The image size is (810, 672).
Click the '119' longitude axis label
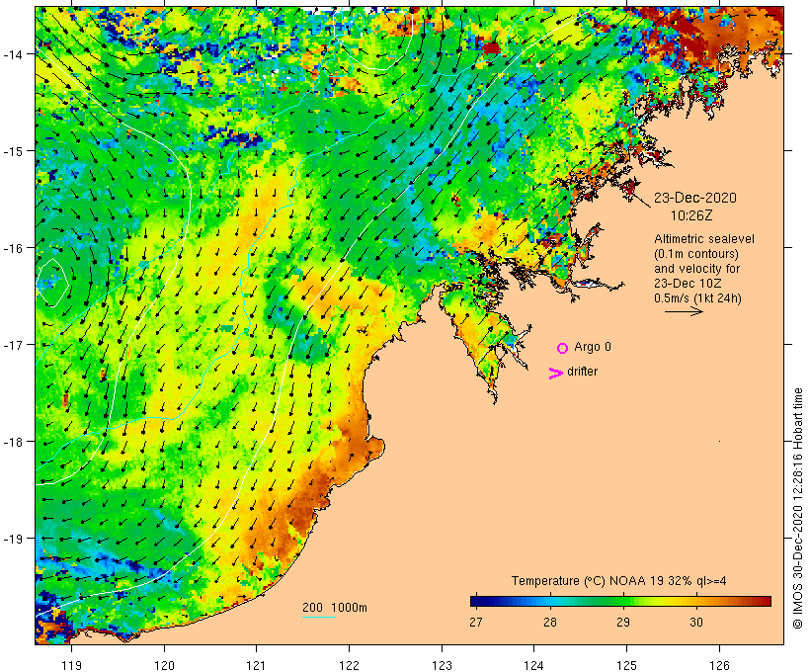(71, 665)
